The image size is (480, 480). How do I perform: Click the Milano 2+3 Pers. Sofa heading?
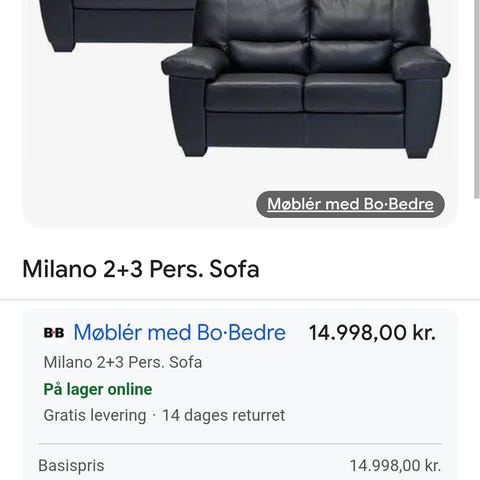(141, 269)
